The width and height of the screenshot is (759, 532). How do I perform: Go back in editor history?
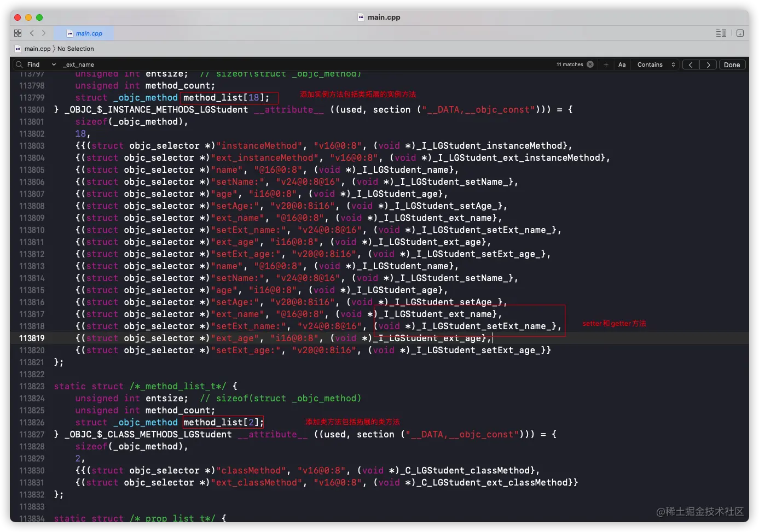[x=32, y=33]
